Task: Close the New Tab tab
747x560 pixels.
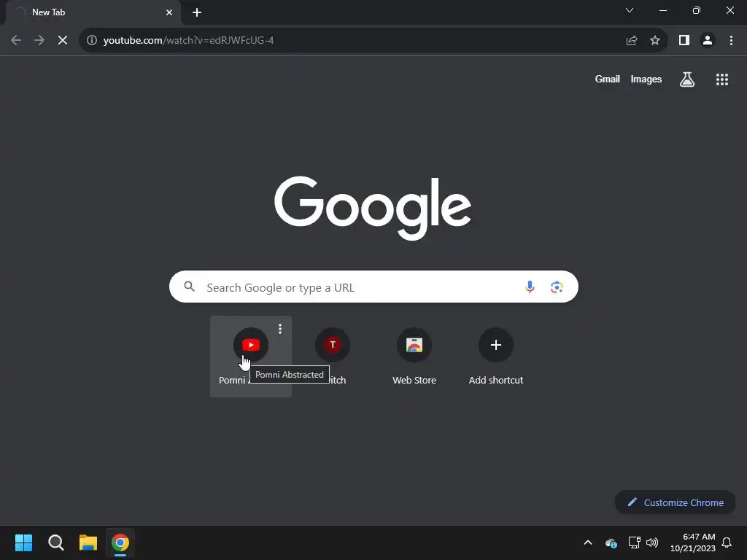Action: pos(169,12)
